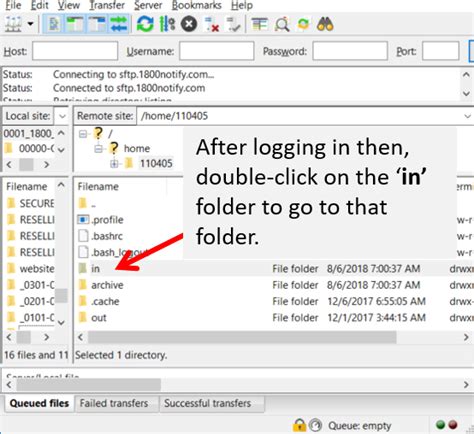Viewport: 474px width, 434px height.
Task: Toggle synchronized browsing icon
Action: point(303,24)
